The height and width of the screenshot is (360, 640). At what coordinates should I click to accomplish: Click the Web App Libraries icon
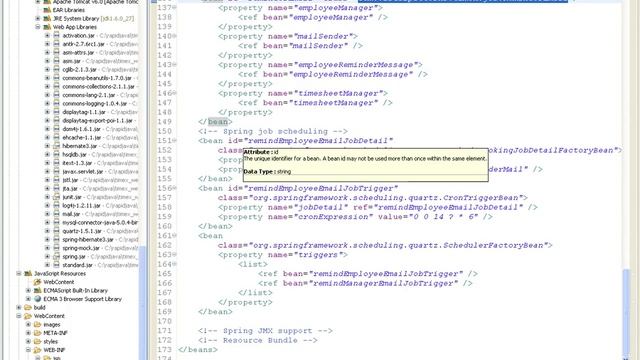pos(47,27)
